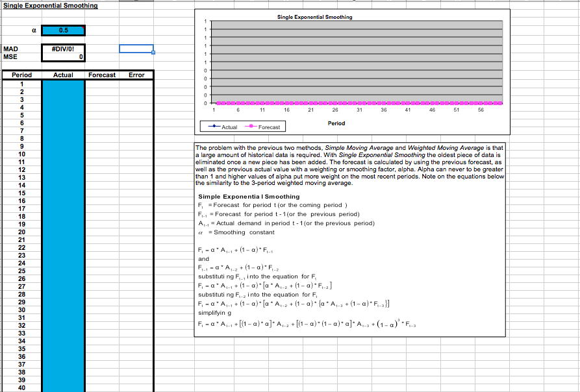Viewport: 580px width, 392px height.
Task: Click the chart legend box
Action: [x=243, y=126]
